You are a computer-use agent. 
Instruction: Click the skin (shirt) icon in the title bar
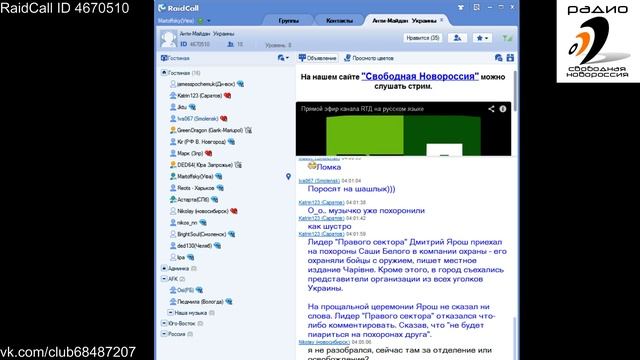[x=461, y=7]
